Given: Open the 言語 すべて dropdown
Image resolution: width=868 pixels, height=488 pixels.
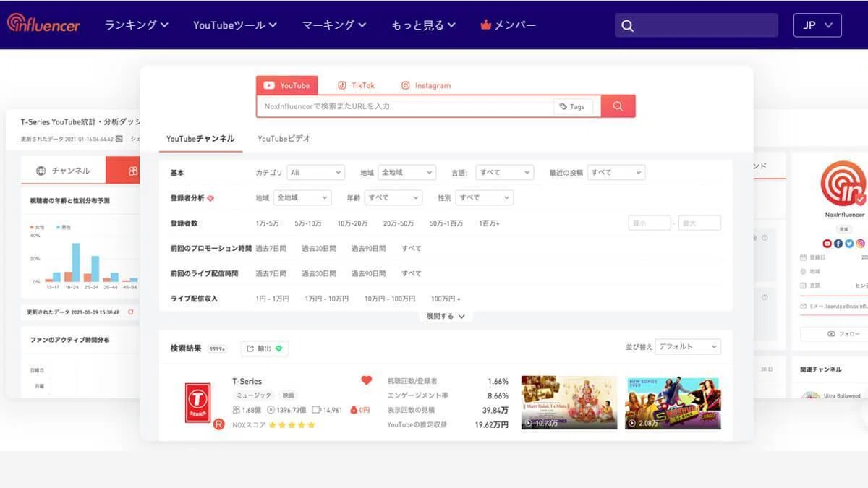Looking at the screenshot, I should (504, 173).
